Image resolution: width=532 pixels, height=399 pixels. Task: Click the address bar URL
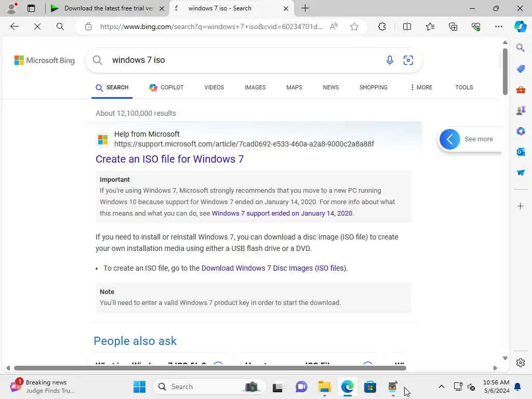[211, 26]
